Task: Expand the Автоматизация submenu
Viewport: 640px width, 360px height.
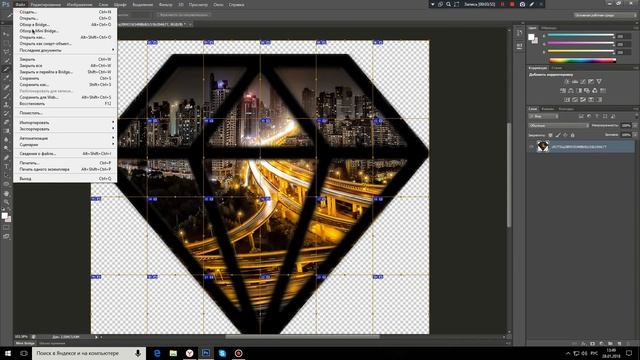Action: pyautogui.click(x=65, y=138)
